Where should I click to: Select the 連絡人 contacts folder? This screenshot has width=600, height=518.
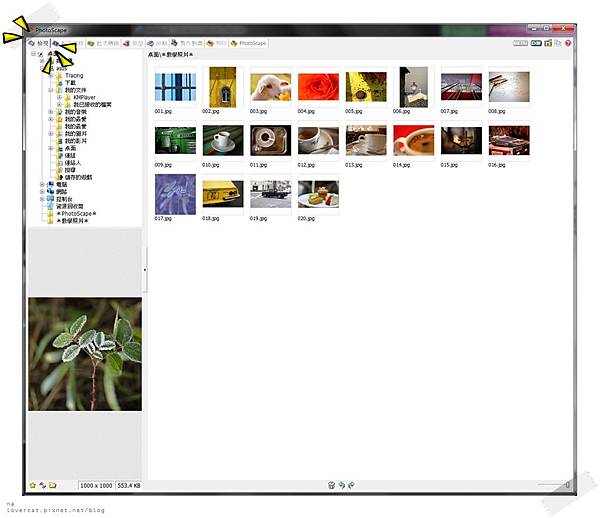point(73,163)
